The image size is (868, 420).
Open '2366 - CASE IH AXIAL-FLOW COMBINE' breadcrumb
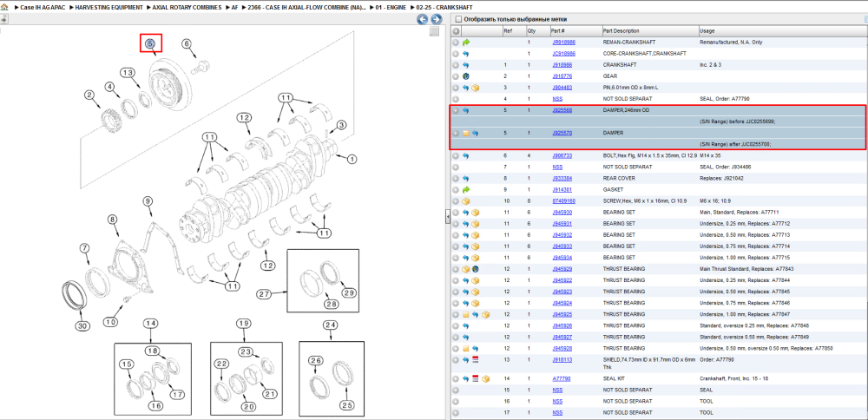tap(306, 8)
